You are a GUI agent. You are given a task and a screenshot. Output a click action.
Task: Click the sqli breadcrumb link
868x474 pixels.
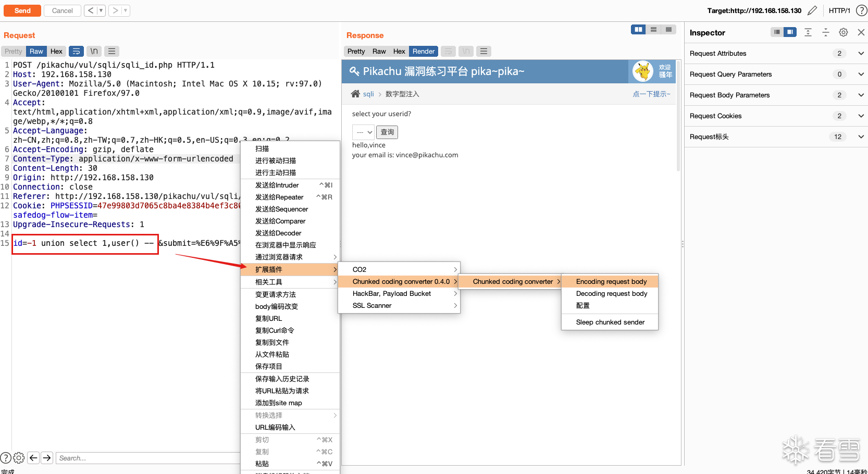[x=368, y=94]
